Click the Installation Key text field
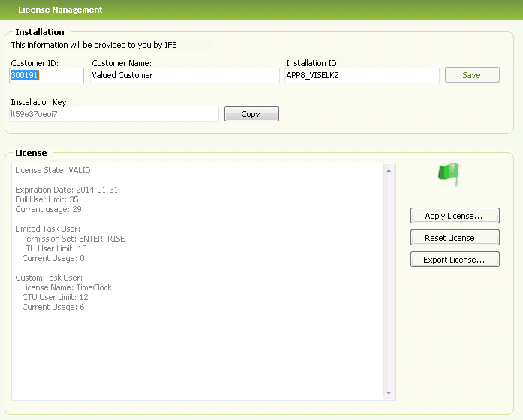 coord(114,114)
